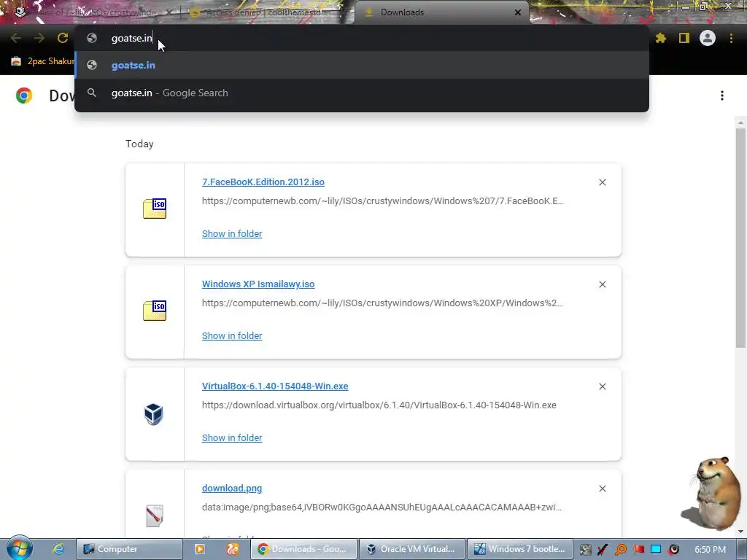Reload the current page
Image resolution: width=747 pixels, height=560 pixels.
(63, 38)
